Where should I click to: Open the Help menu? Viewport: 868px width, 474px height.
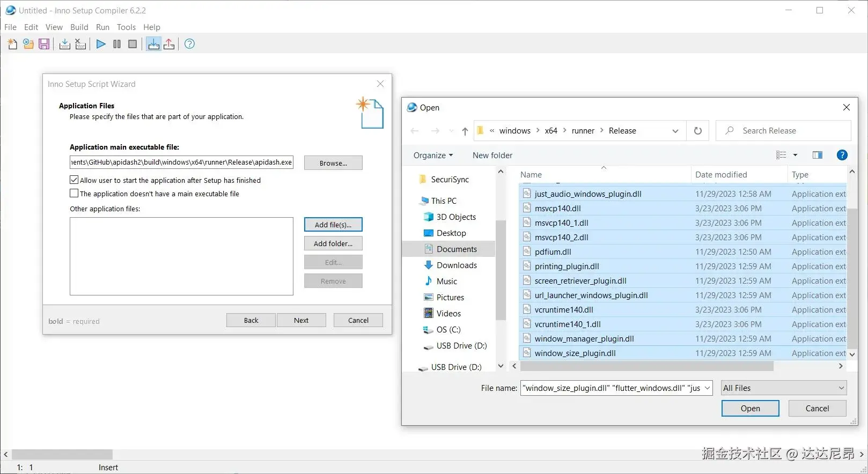pos(152,27)
